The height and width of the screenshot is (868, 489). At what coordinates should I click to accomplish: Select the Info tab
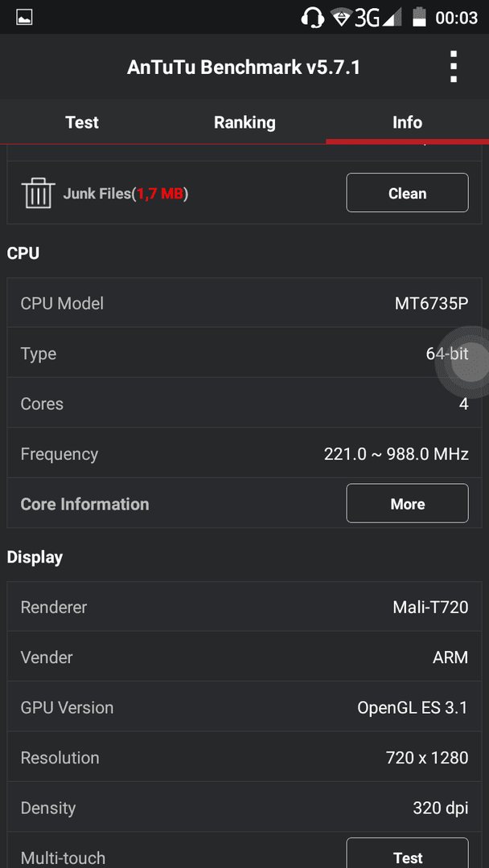(x=408, y=122)
